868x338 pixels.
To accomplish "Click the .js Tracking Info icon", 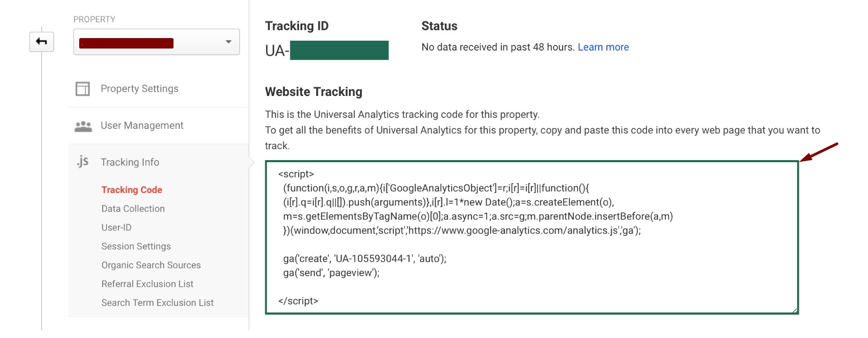I will click(x=82, y=162).
